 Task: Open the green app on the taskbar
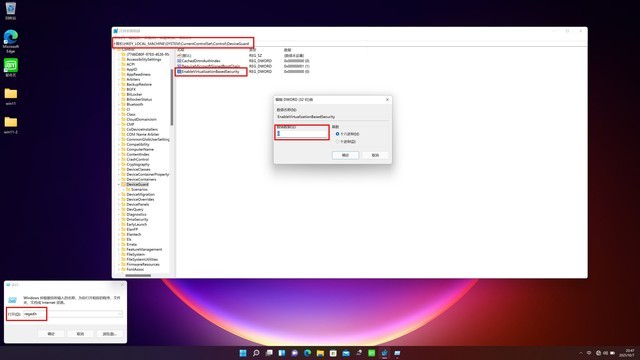coord(371,353)
